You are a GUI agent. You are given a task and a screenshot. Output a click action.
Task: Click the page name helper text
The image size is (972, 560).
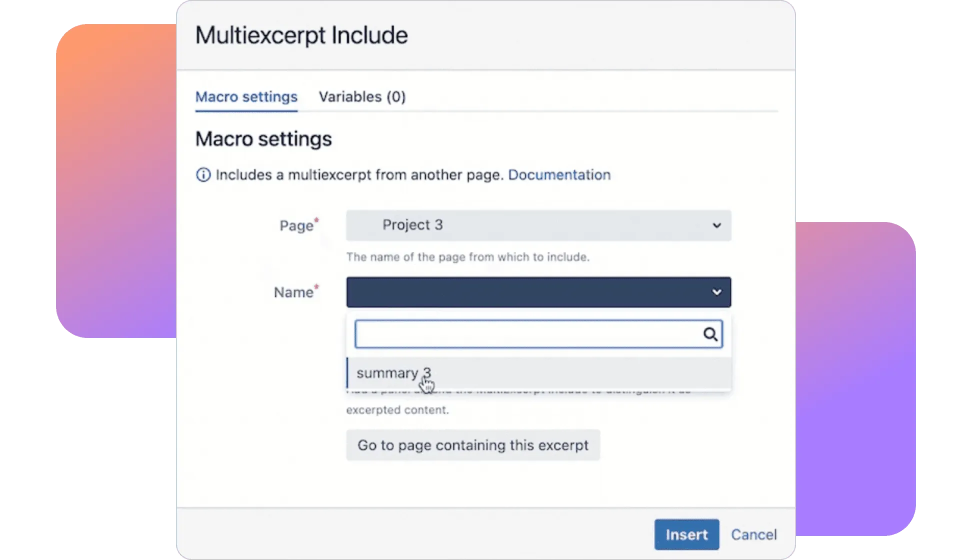coord(467,257)
